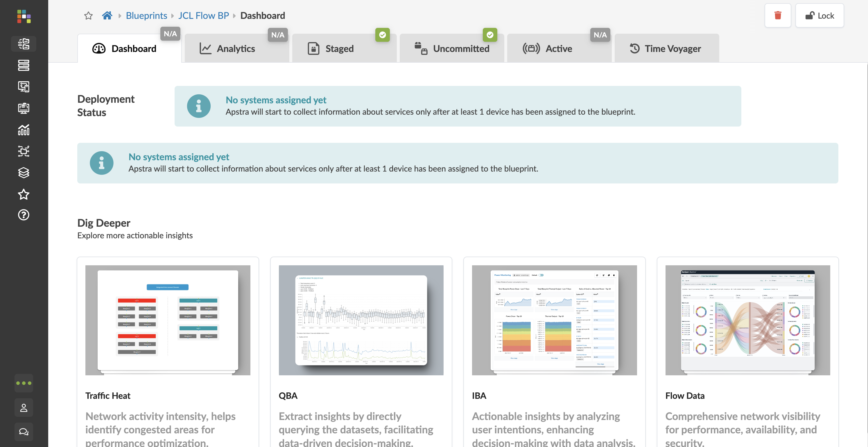Image resolution: width=868 pixels, height=447 pixels.
Task: Switch to the Analytics tab
Action: [236, 49]
